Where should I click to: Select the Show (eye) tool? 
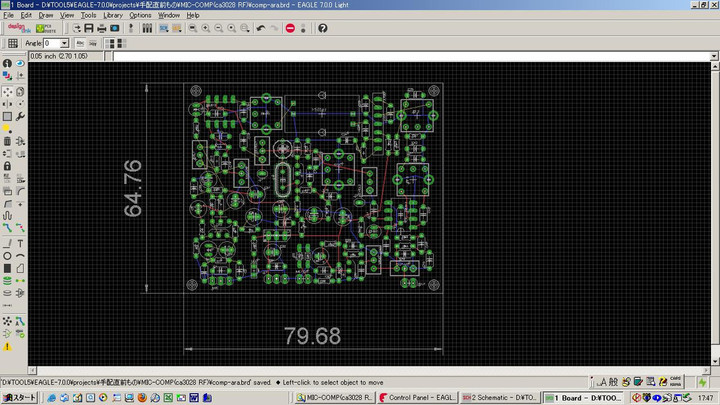click(x=20, y=63)
